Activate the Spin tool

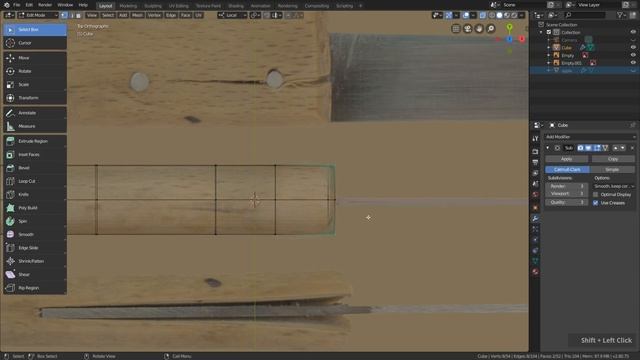tap(35, 221)
